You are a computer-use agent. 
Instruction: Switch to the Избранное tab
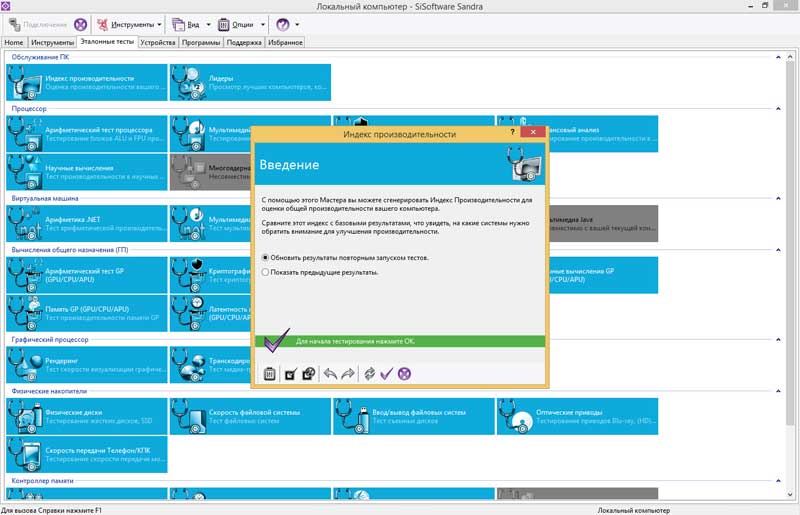click(x=285, y=42)
